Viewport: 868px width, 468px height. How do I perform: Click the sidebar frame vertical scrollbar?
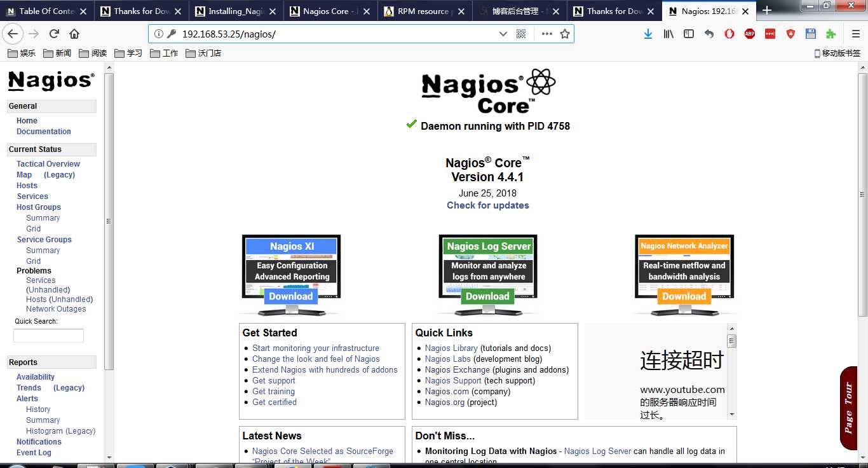(109, 221)
